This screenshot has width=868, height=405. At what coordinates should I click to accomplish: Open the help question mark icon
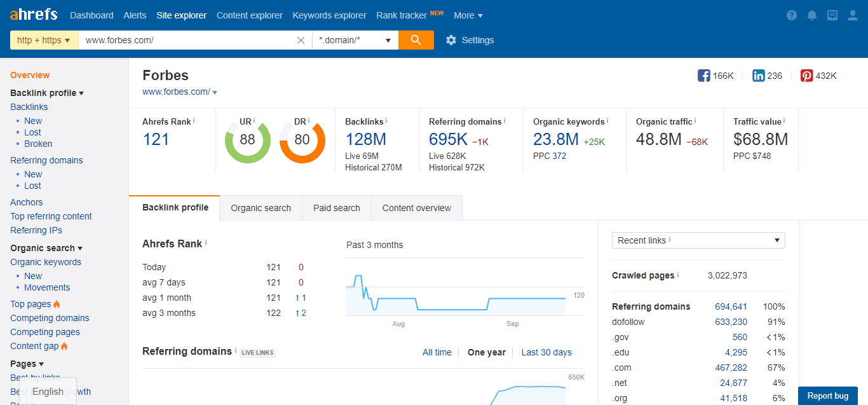coord(792,15)
